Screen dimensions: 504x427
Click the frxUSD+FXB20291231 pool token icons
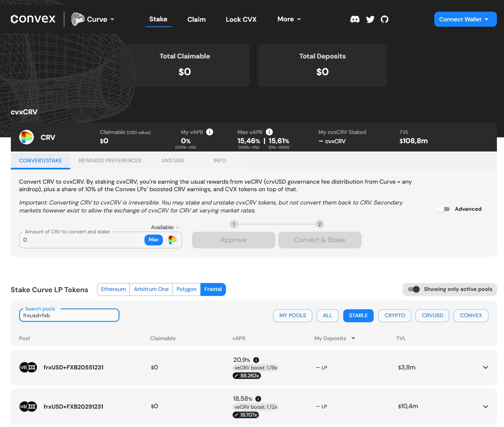click(28, 407)
